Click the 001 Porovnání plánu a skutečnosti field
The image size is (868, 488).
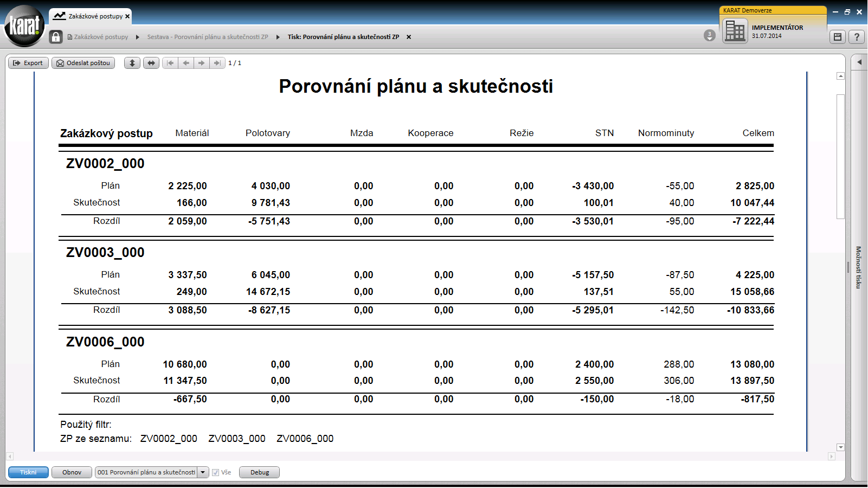tap(146, 472)
